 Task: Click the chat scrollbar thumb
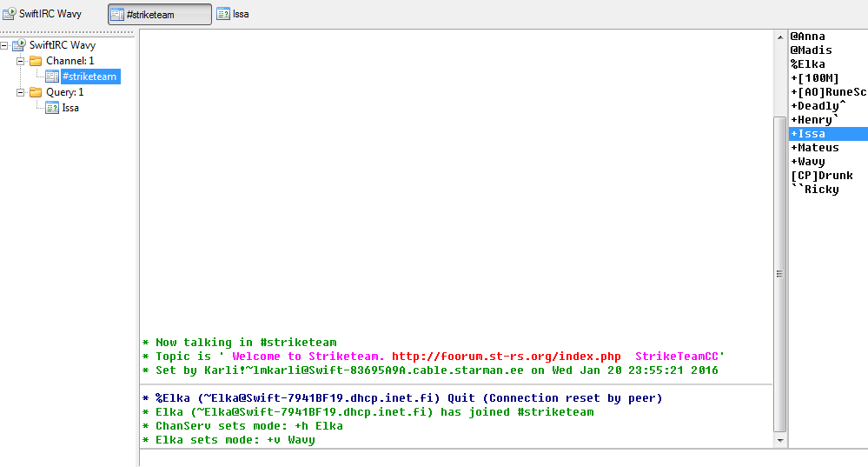(x=780, y=274)
